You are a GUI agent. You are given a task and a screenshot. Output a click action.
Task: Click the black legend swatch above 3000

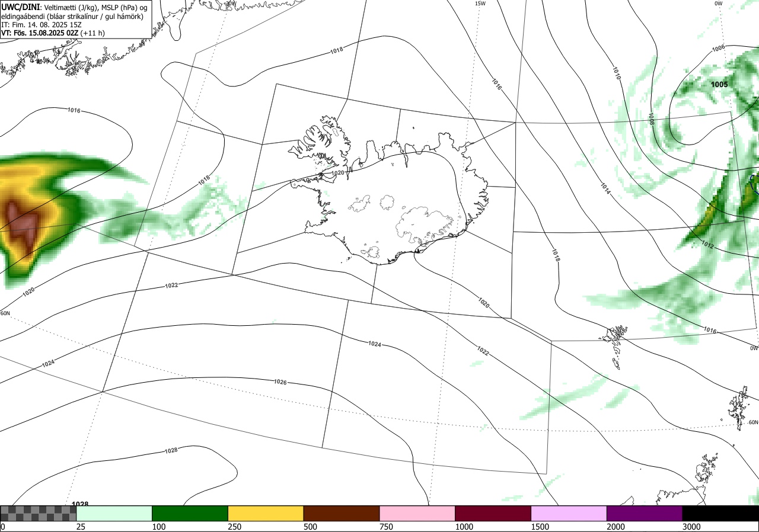point(720,513)
